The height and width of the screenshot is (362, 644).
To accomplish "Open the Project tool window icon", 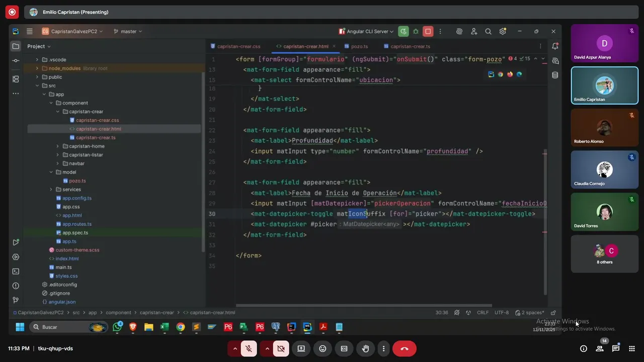I will pos(16,46).
